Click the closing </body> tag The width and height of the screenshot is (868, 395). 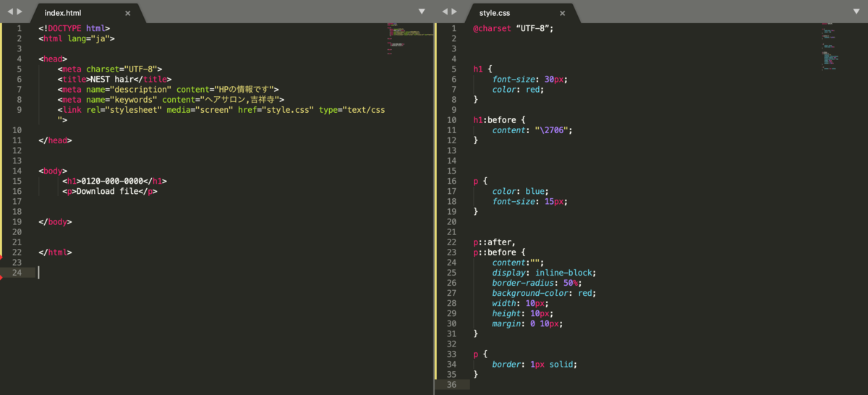click(x=56, y=222)
